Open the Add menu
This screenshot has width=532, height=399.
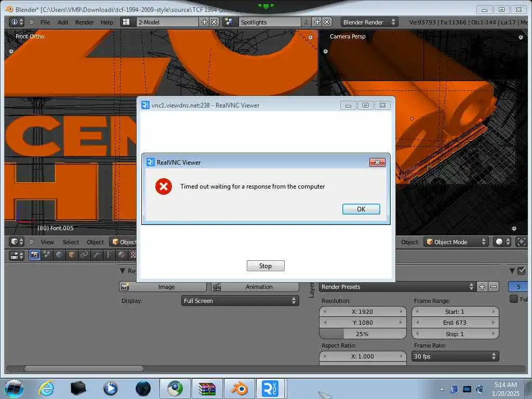(63, 22)
